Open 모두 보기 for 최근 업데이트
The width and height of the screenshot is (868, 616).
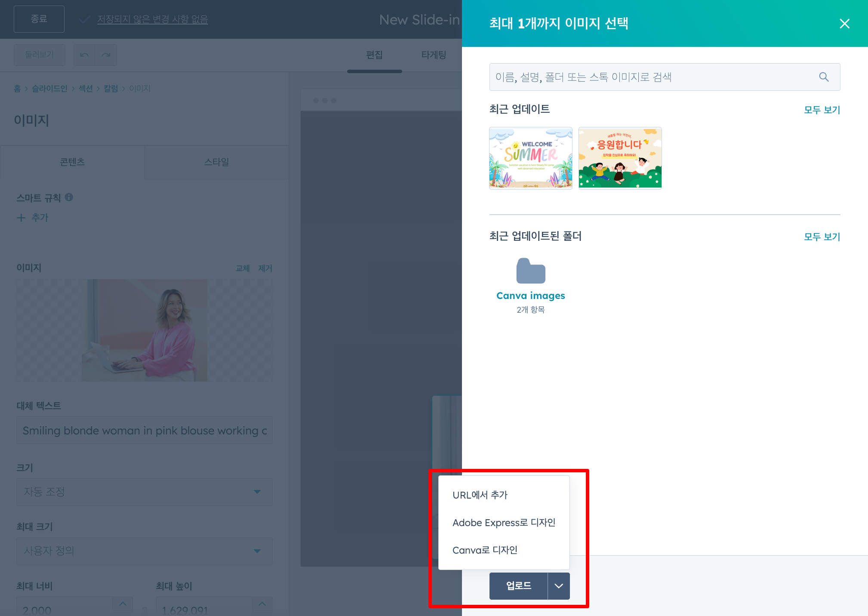(822, 110)
